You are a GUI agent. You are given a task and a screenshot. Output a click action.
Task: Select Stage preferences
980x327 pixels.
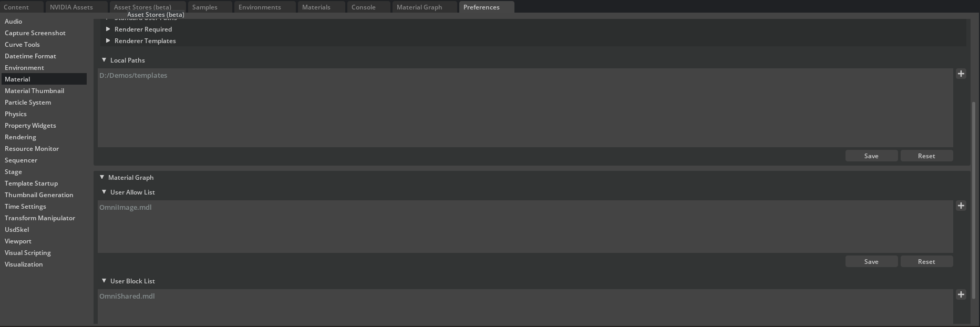click(x=44, y=171)
